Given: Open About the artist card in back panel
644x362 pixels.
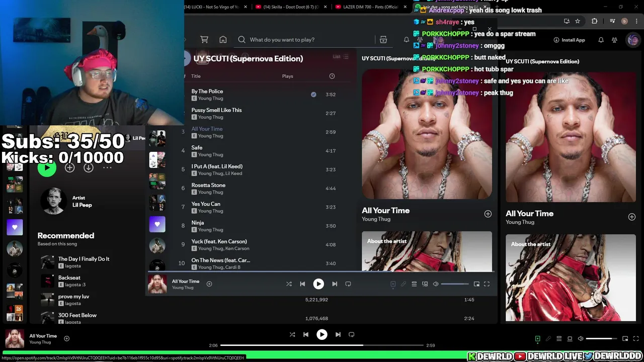Looking at the screenshot, I should coord(571,278).
